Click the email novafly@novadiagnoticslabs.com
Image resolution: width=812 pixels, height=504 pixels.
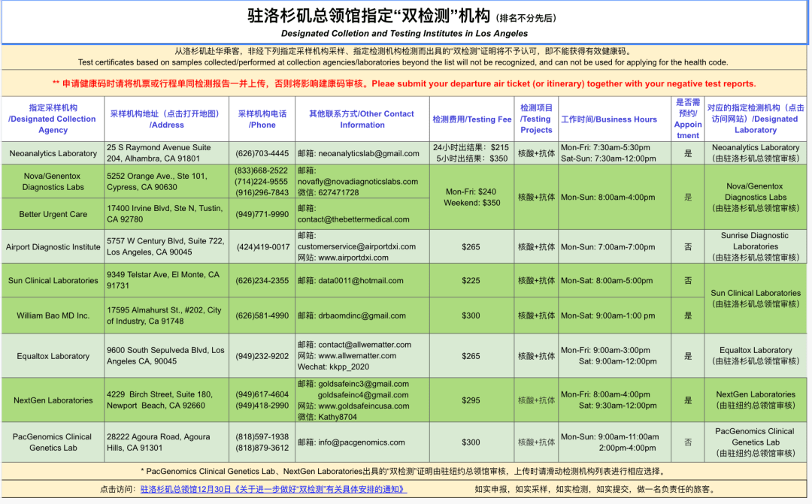[x=358, y=181]
